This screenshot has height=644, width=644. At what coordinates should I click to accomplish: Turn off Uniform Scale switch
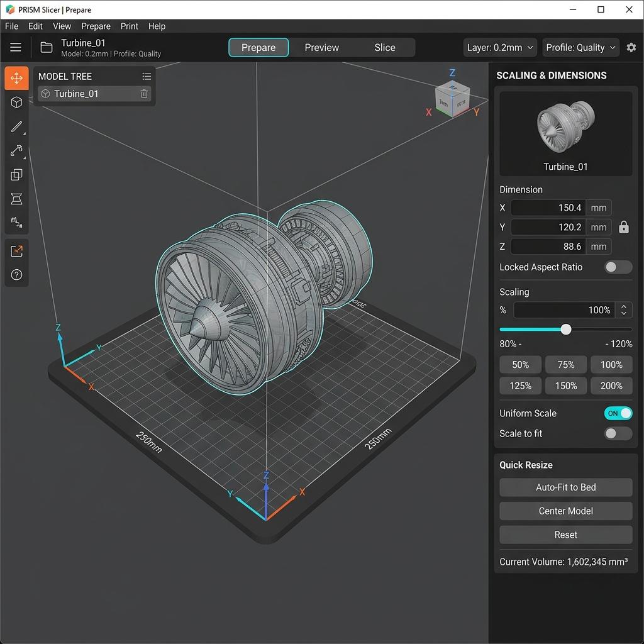[618, 413]
